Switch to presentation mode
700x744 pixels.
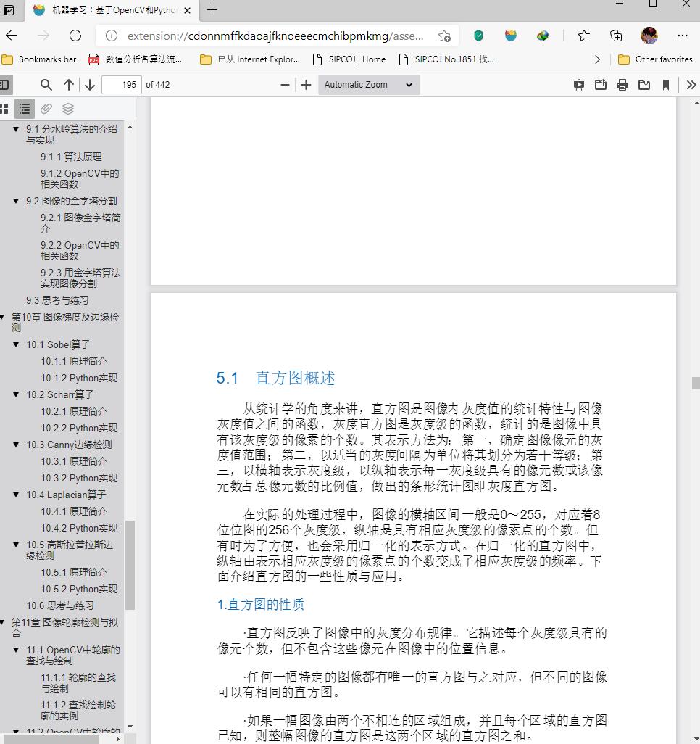(x=579, y=85)
